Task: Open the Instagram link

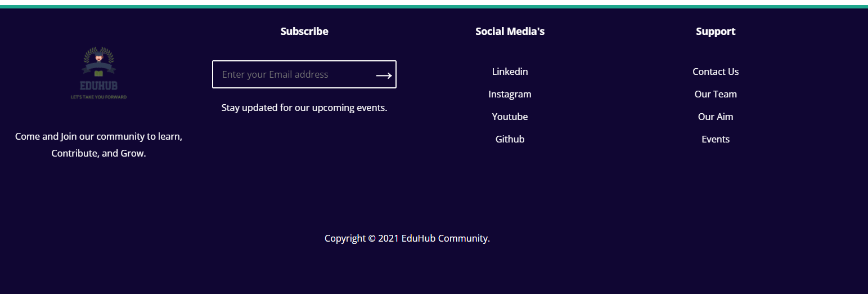Action: point(510,94)
